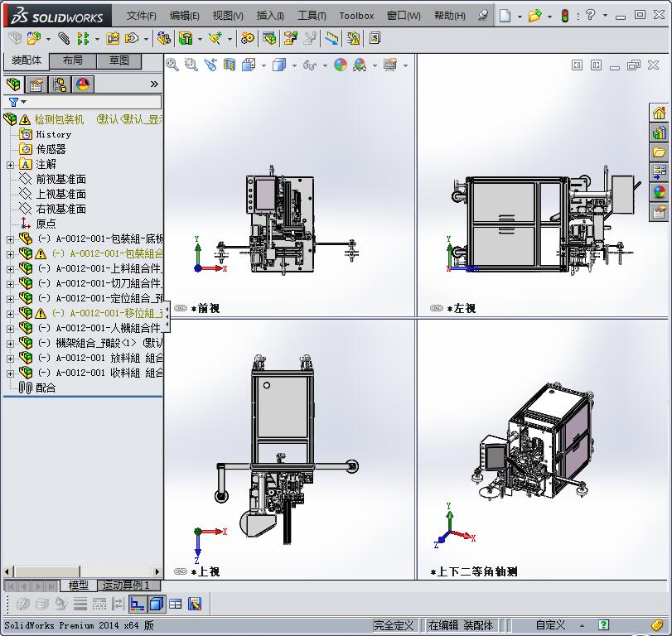Open the ConfigurationManager tab icon
Viewport: 672px width, 636px height.
(60, 84)
